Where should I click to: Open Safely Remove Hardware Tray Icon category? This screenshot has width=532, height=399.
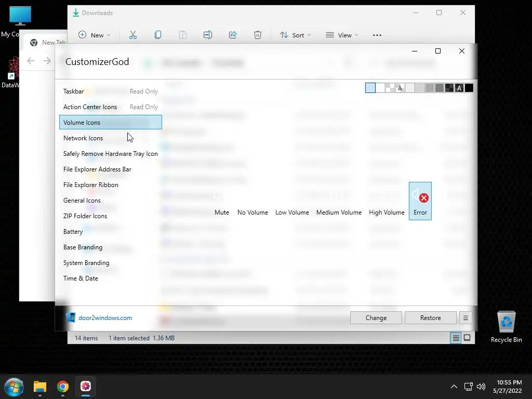[x=110, y=154]
